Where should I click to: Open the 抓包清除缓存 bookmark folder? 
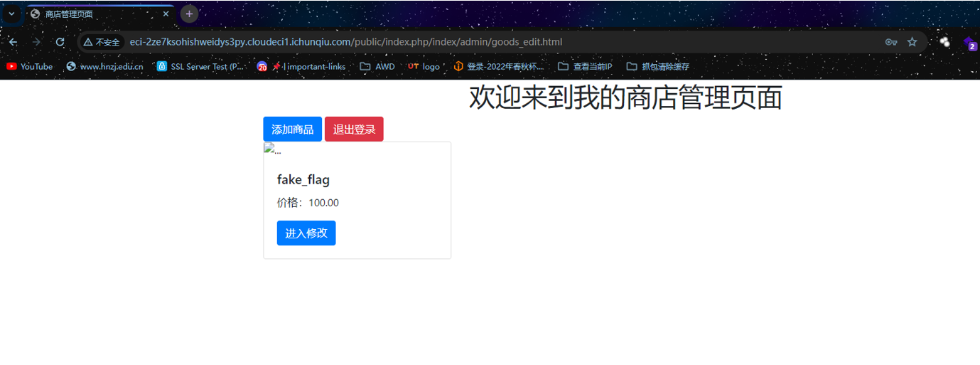click(x=657, y=66)
